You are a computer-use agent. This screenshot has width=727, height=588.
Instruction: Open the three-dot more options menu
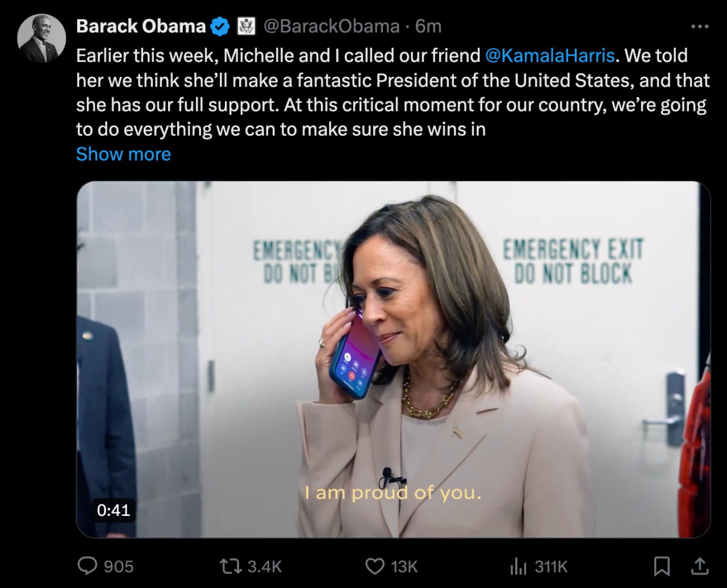point(699,27)
